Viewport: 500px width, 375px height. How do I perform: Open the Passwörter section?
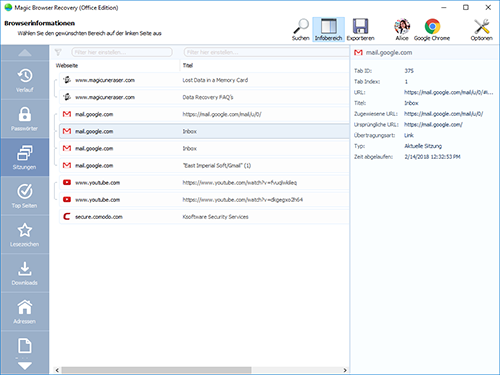click(x=25, y=119)
